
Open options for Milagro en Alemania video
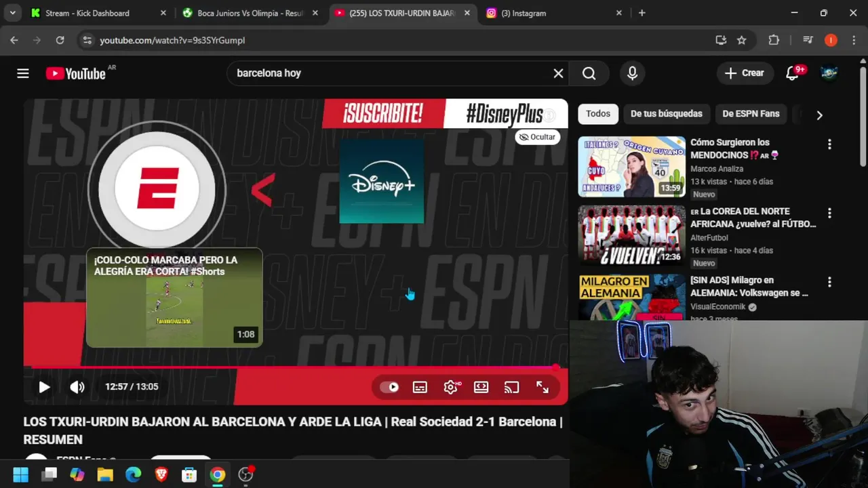(x=829, y=282)
